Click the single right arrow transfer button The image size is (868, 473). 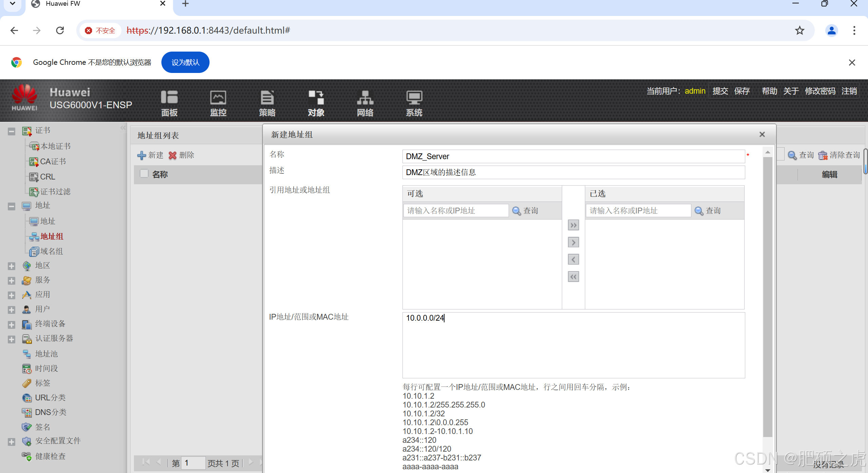click(573, 242)
